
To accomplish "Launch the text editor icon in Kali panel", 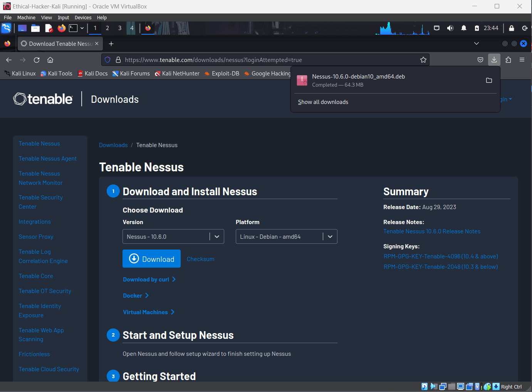I will point(49,28).
